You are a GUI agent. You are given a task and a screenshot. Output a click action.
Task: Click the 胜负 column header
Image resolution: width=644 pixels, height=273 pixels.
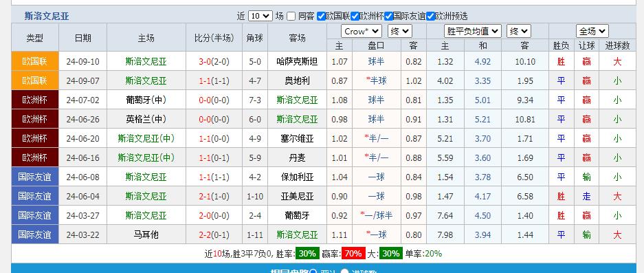pyautogui.click(x=561, y=45)
